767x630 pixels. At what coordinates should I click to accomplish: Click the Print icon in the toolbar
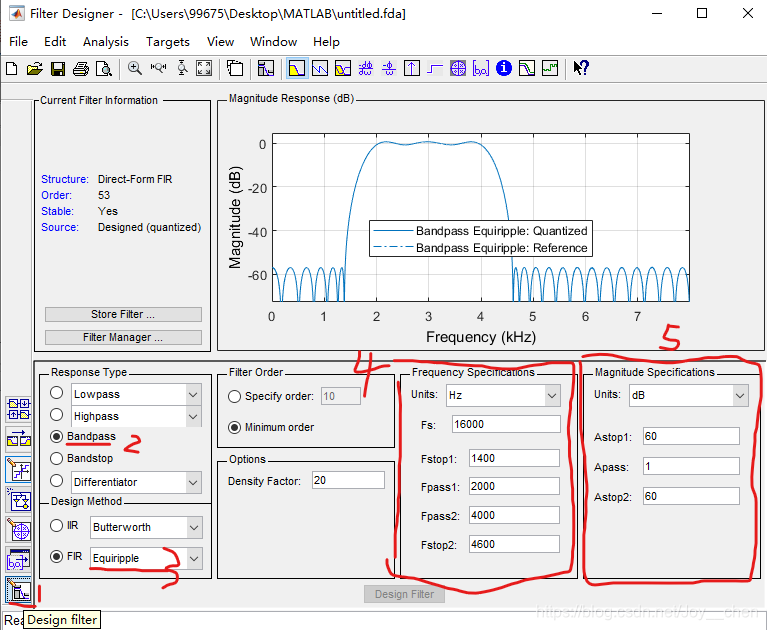pyautogui.click(x=81, y=68)
